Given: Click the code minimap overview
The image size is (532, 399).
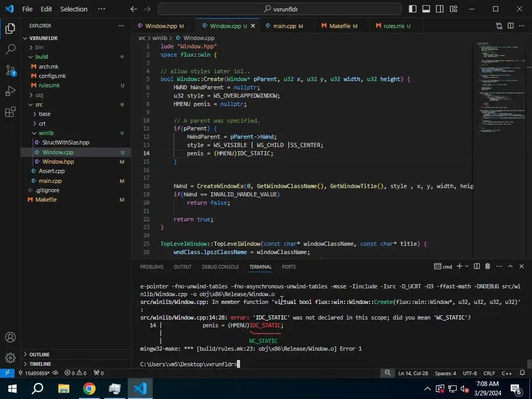Looking at the screenshot, I should [501, 88].
